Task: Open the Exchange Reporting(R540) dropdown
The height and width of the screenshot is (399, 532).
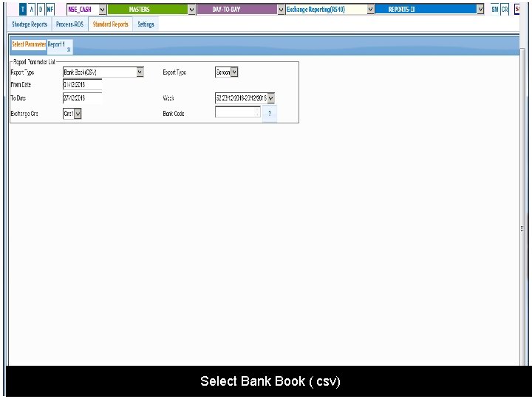Action: (370, 10)
